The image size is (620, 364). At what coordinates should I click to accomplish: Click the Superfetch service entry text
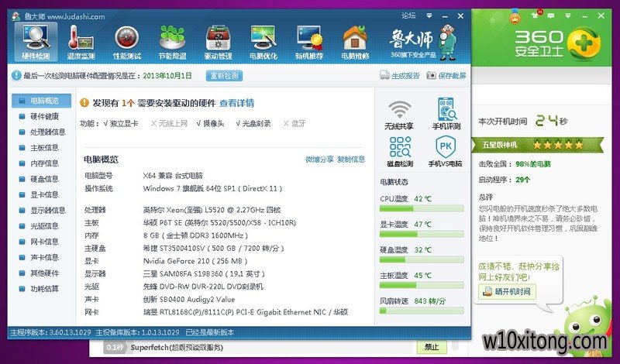point(177,348)
